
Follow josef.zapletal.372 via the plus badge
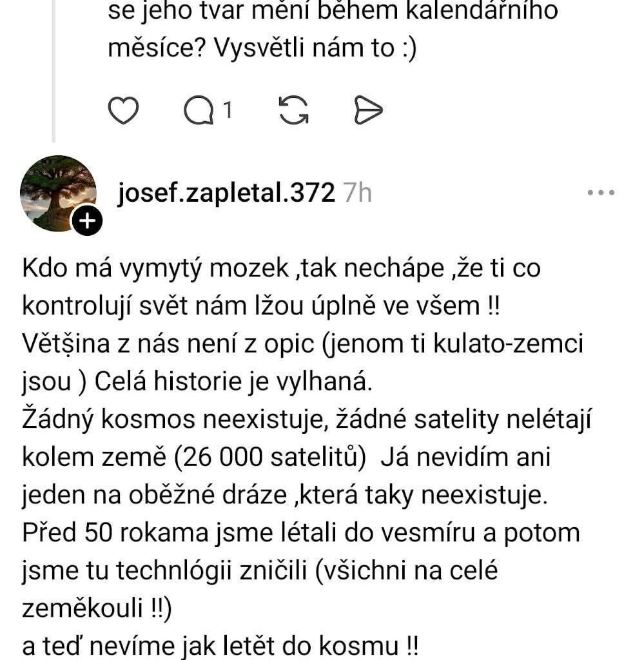[x=87, y=220]
